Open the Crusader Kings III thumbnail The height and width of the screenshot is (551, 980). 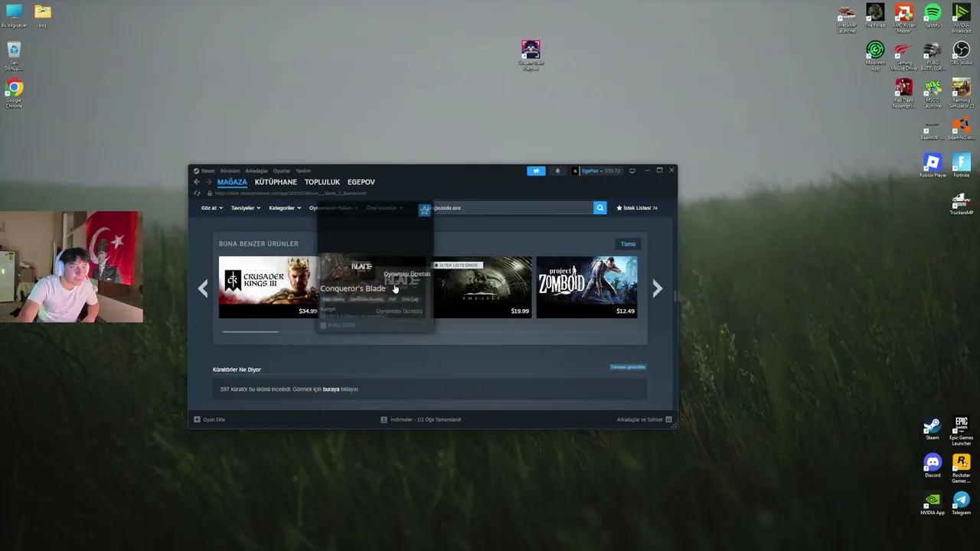click(x=269, y=287)
